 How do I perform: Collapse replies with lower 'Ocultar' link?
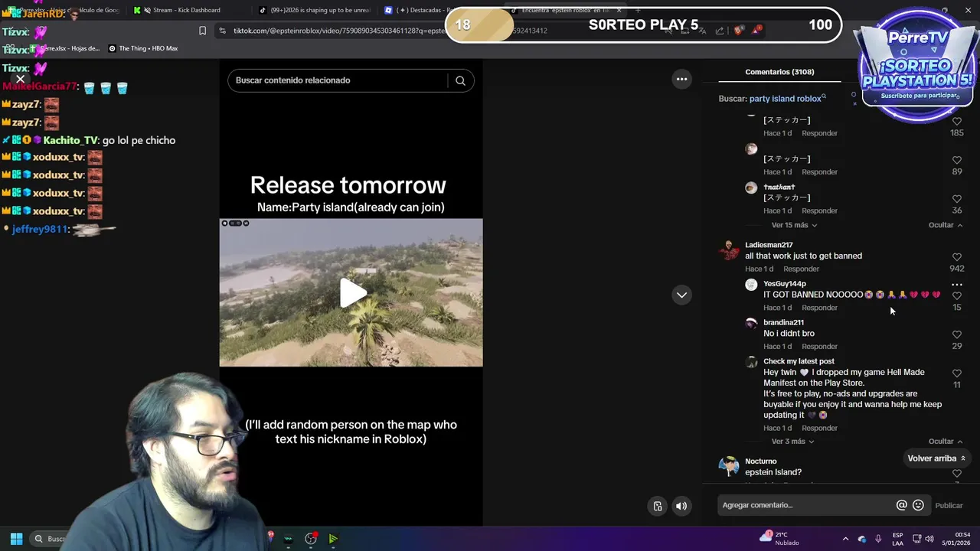point(945,442)
